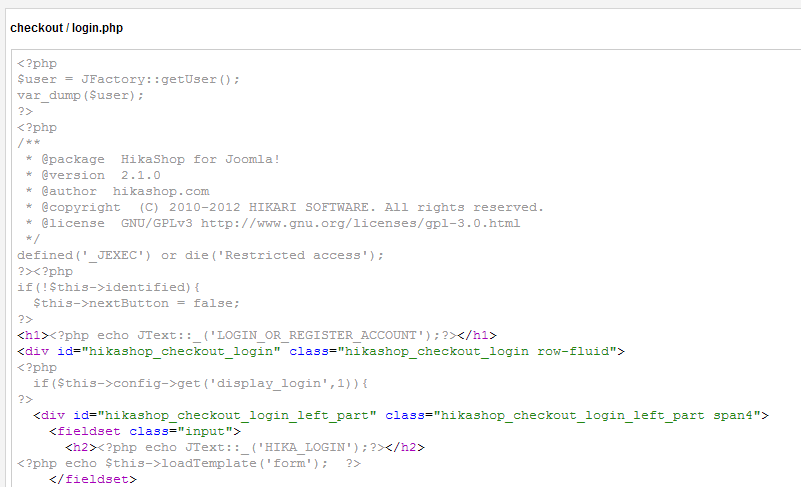The width and height of the screenshot is (801, 487).
Task: Click the '*/' comment closing line
Action: point(33,239)
